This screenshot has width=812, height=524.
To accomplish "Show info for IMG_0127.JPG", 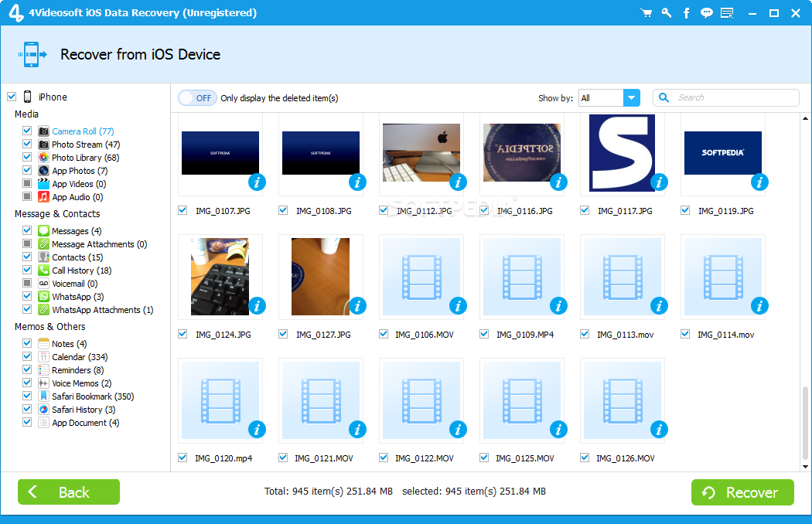I will coord(357,306).
